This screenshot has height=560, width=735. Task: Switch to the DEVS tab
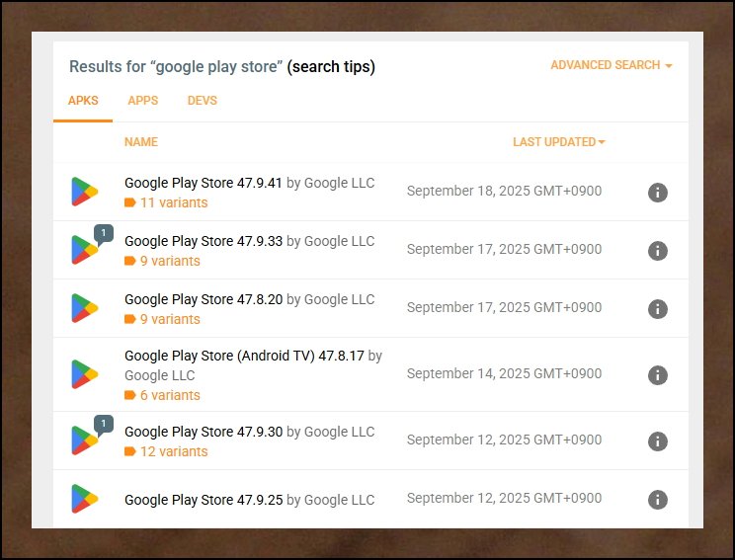203,101
